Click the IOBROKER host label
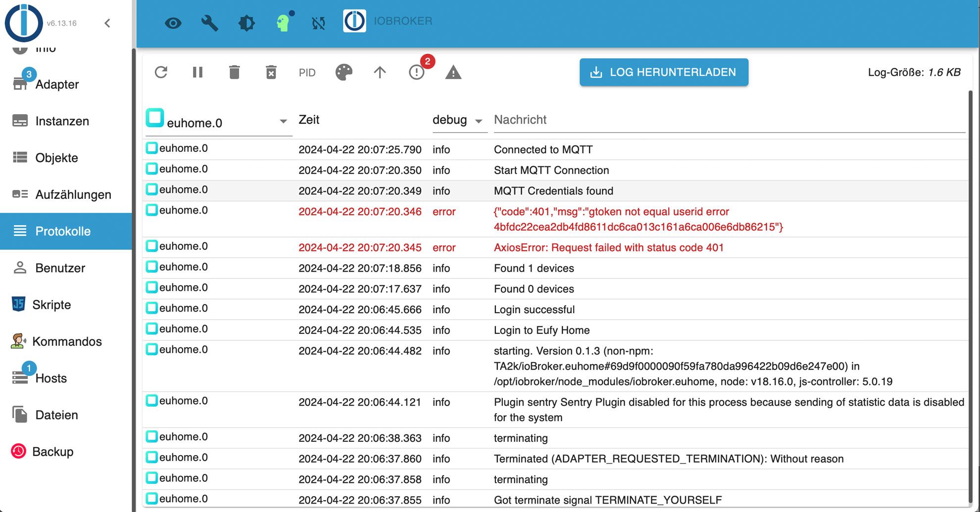 (403, 21)
